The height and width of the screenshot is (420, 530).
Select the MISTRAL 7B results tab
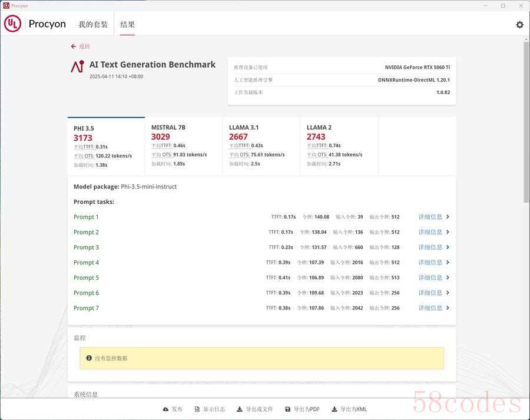(x=183, y=145)
